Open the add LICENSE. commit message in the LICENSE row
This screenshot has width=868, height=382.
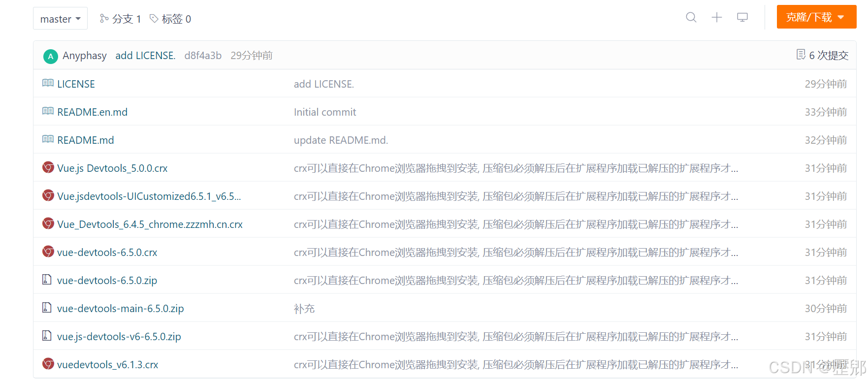(323, 84)
